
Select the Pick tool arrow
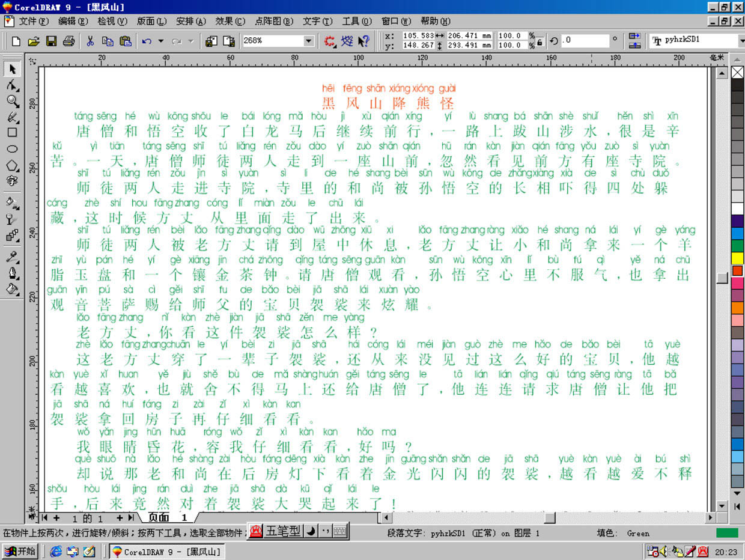tap(12, 69)
